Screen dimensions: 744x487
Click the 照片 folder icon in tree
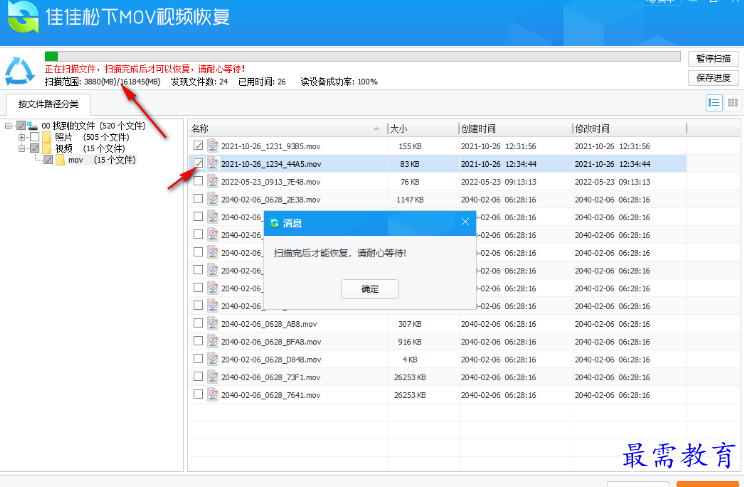(46, 137)
